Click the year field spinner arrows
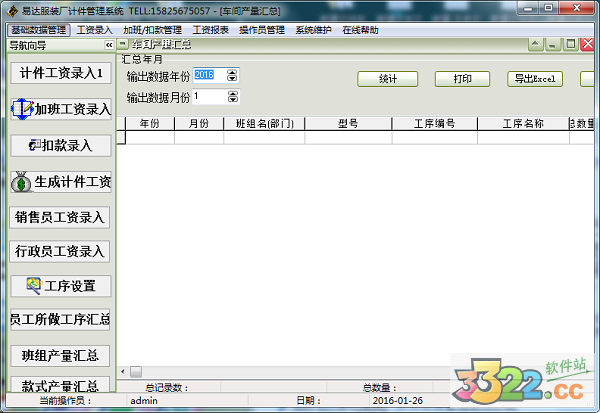This screenshot has width=600, height=413. (x=232, y=75)
